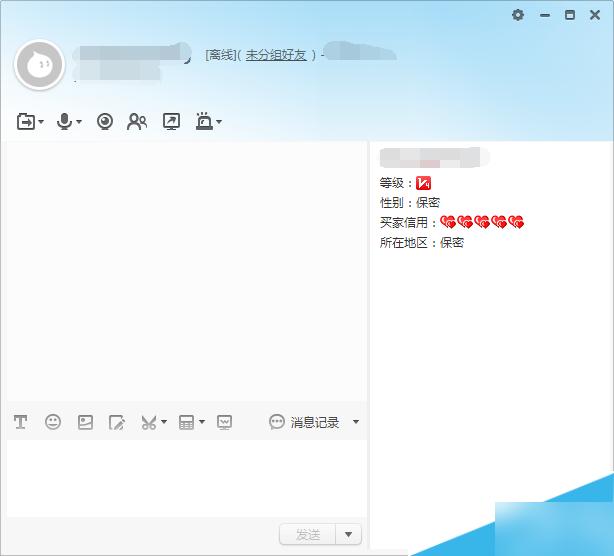Expand the calculator dropdown arrow

pyautogui.click(x=202, y=422)
